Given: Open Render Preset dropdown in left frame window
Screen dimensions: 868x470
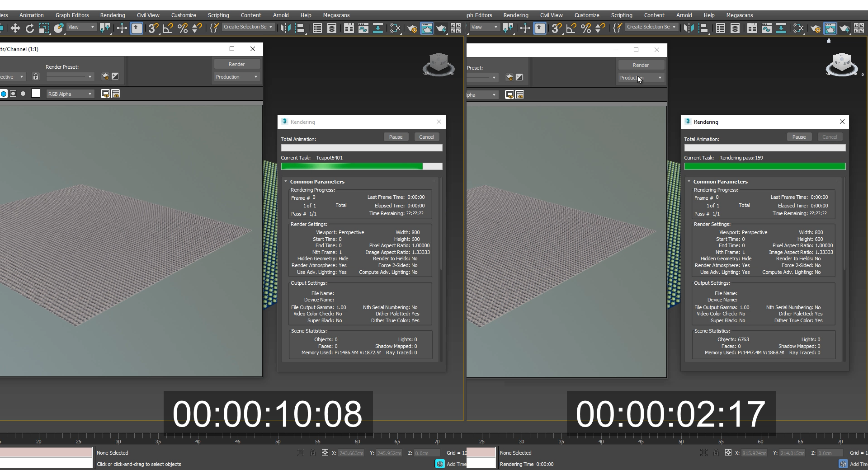Looking at the screenshot, I should (70, 77).
